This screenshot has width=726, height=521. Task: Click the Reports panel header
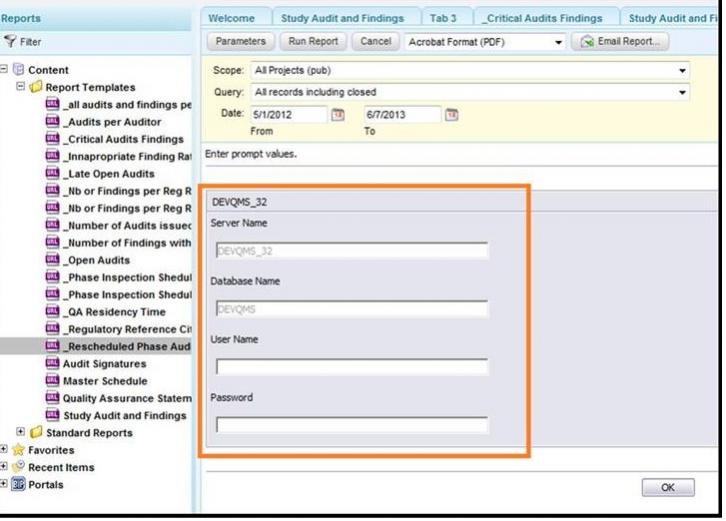[x=95, y=19]
